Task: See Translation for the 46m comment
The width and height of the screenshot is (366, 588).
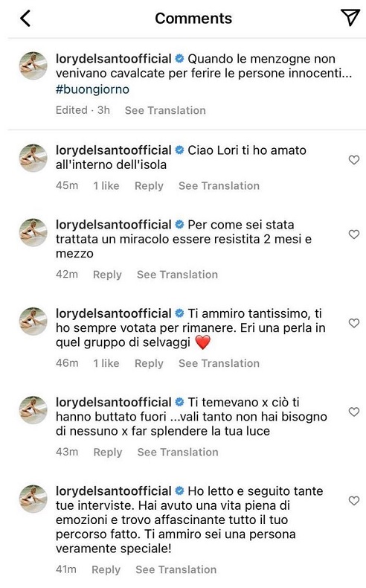Action: pos(219,363)
